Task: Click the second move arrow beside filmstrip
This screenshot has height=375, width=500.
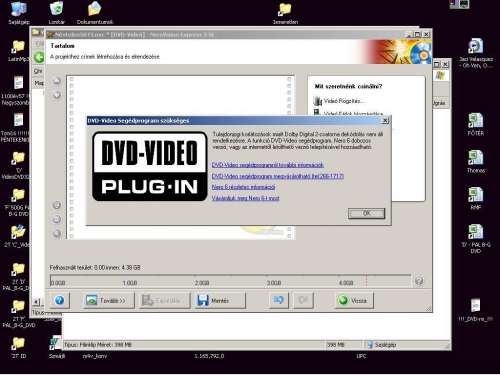Action: pyautogui.click(x=57, y=95)
